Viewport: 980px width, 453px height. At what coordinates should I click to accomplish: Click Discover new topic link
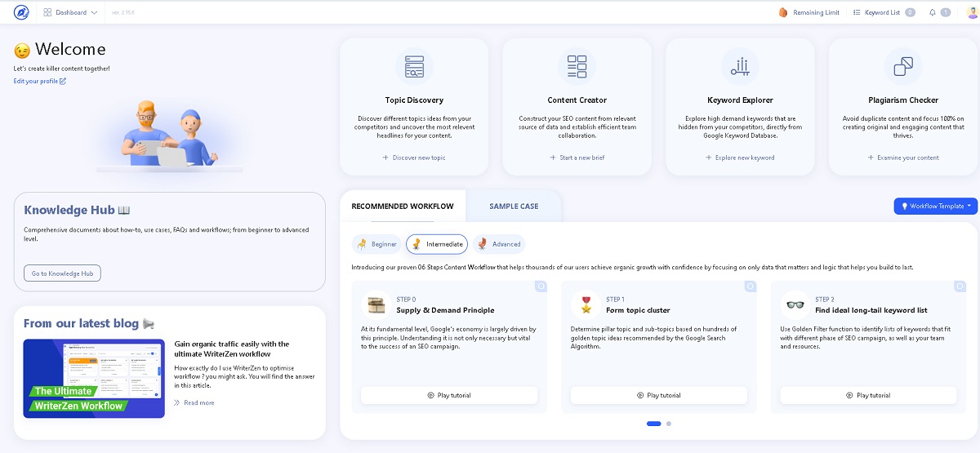tap(414, 158)
